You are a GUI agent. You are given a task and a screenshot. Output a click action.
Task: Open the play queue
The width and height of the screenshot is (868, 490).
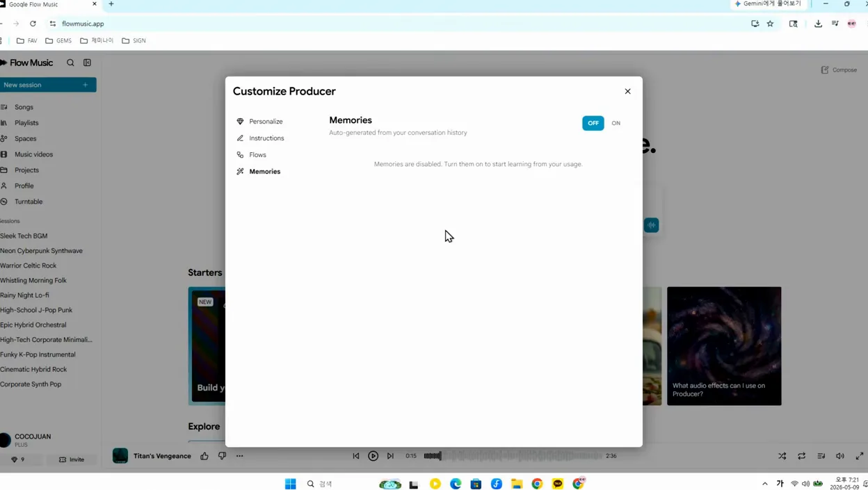pyautogui.click(x=821, y=456)
